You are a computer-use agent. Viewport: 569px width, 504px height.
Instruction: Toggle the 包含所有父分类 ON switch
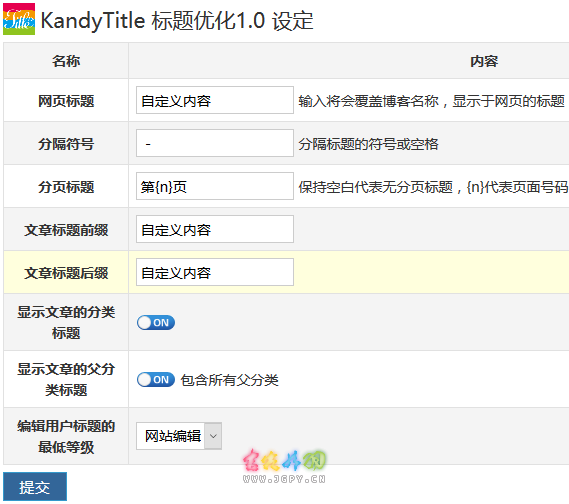pos(156,380)
